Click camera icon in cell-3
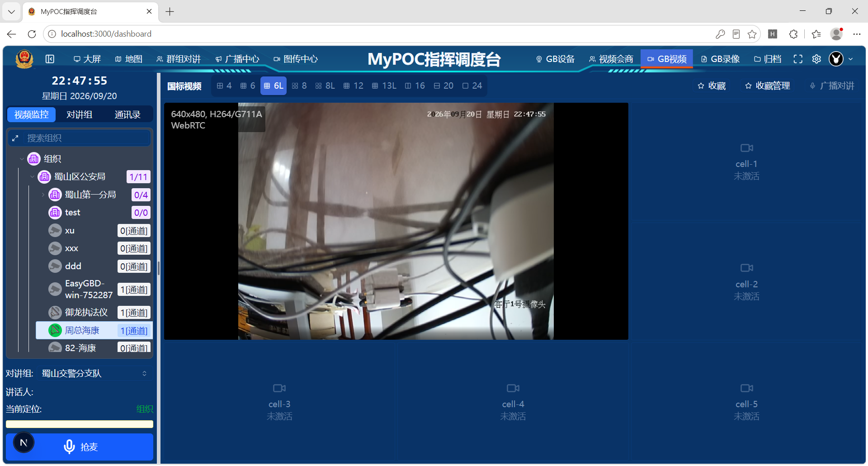Viewport: 868px width, 466px height. [279, 388]
